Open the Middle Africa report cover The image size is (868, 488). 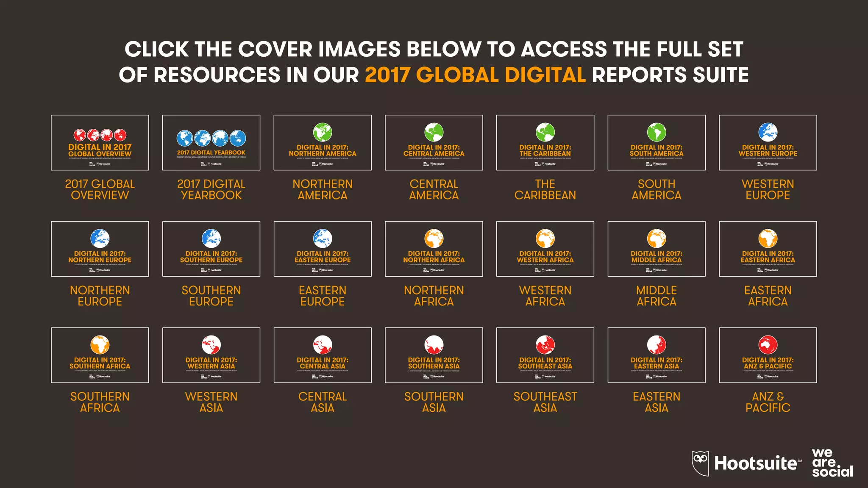pyautogui.click(x=657, y=249)
